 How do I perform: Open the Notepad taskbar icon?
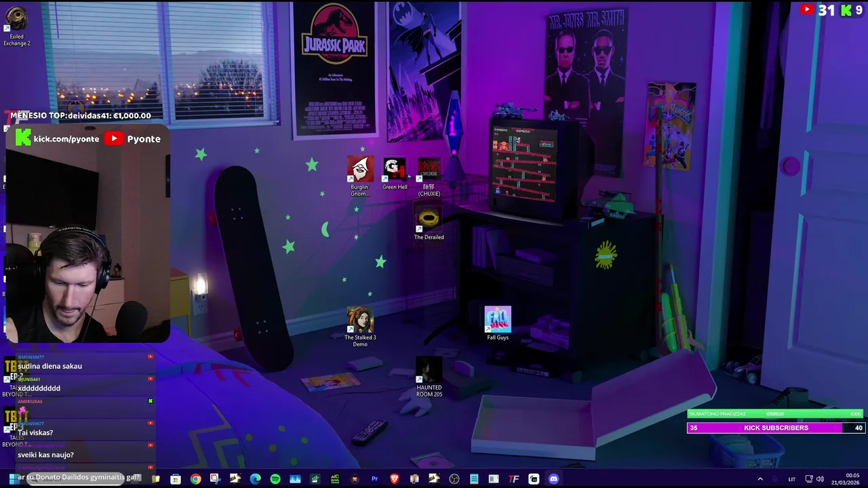[x=474, y=479]
